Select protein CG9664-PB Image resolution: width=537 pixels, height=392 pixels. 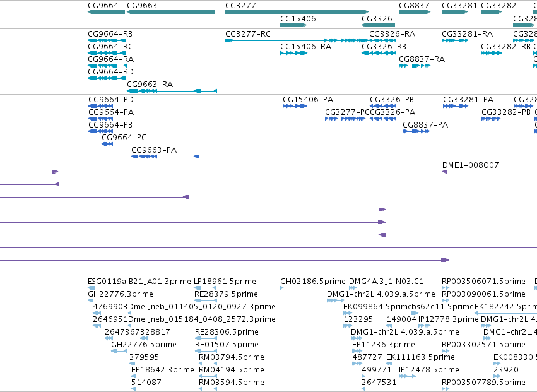point(110,125)
